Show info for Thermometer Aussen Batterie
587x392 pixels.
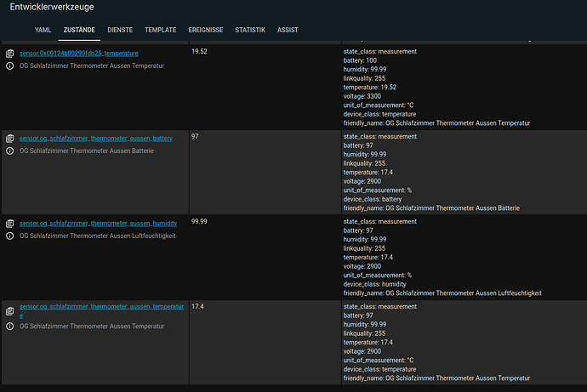[10, 151]
